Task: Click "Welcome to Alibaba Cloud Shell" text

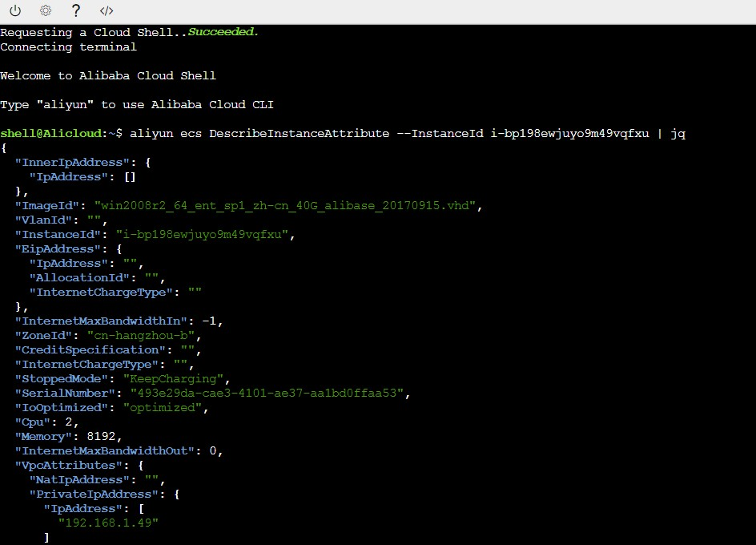Action: pyautogui.click(x=108, y=76)
